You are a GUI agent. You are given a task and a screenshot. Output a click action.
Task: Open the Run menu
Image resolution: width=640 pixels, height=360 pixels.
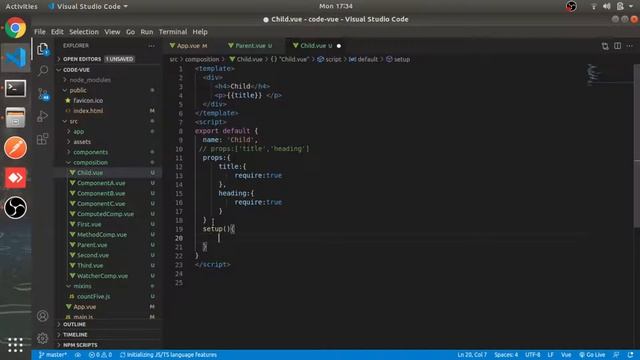click(x=147, y=32)
